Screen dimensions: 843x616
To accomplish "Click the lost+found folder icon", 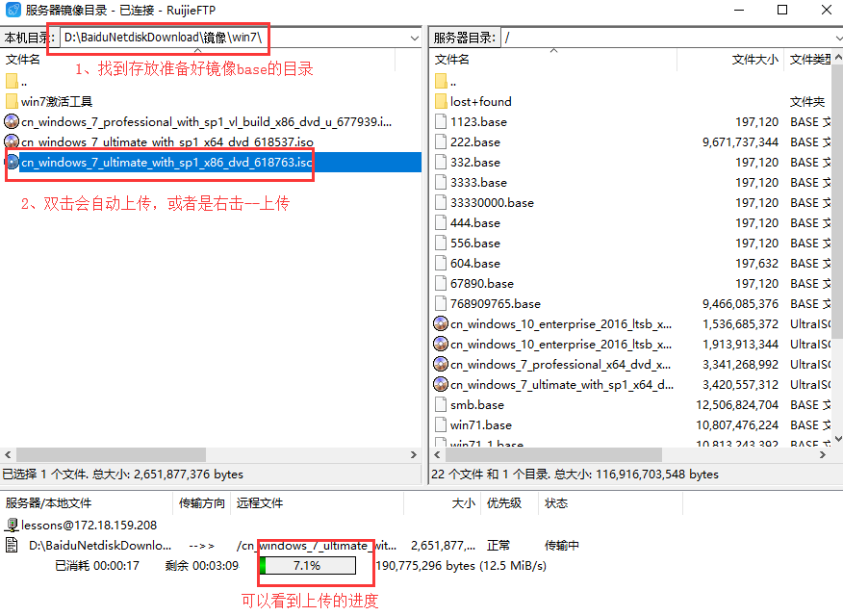I will (x=441, y=102).
